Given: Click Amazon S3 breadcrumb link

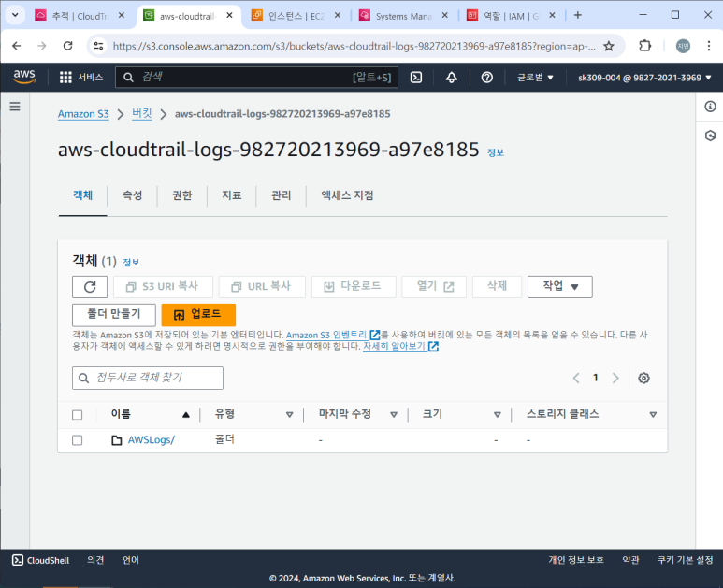Looking at the screenshot, I should (x=83, y=114).
